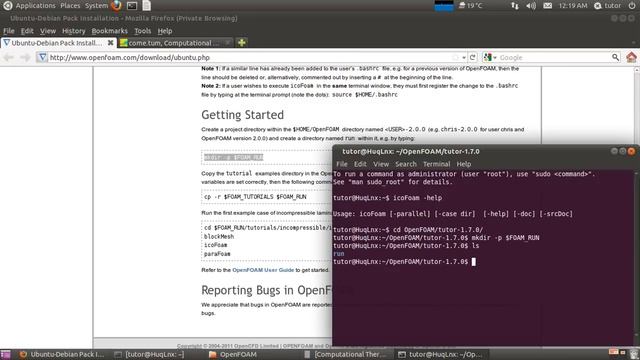The width and height of the screenshot is (640, 360).
Task: Click the terminal title bar tutor@HuqLnx
Action: [411, 151]
